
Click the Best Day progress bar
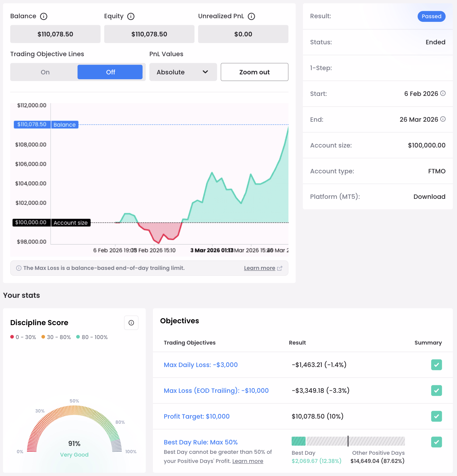coord(348,441)
